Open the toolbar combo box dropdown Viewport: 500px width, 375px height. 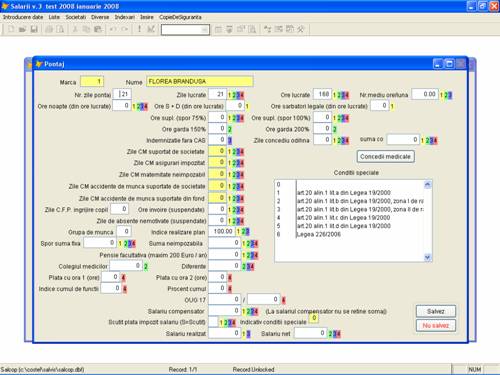pyautogui.click(x=205, y=30)
